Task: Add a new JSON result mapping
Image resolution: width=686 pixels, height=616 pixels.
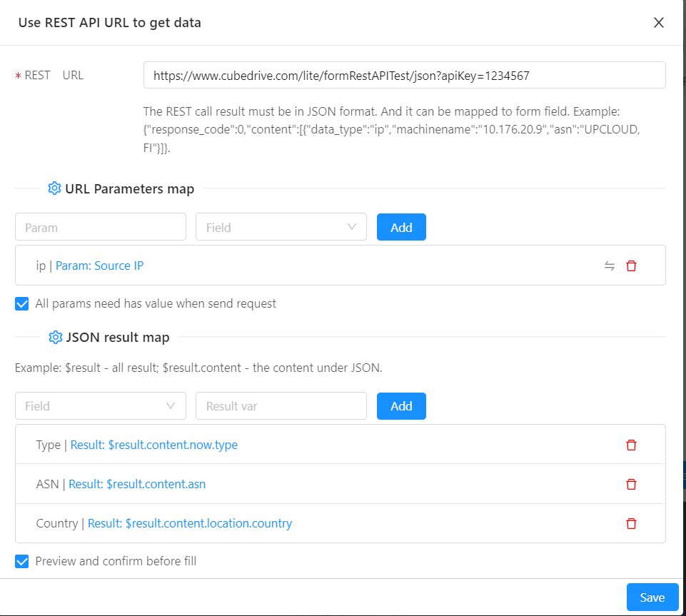Action: point(401,406)
